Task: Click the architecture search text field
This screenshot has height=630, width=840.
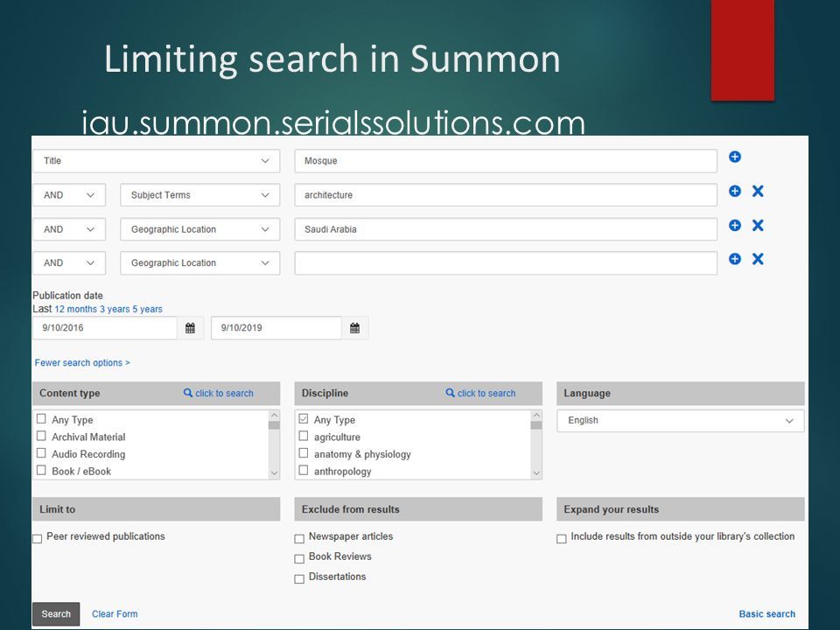Action: (x=506, y=195)
